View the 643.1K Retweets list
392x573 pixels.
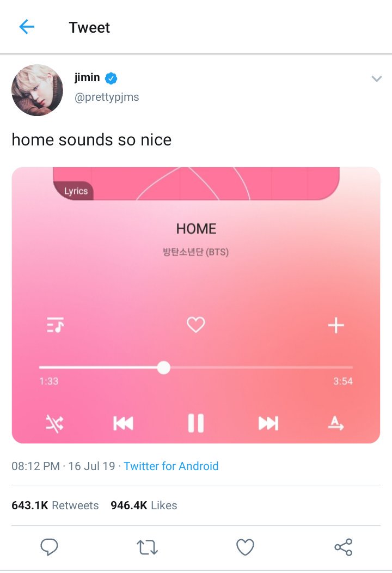pos(55,505)
